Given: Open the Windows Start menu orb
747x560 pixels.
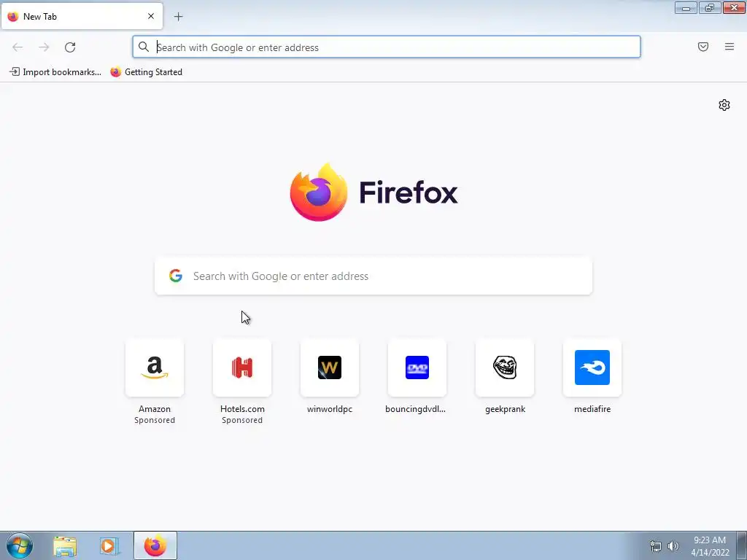Looking at the screenshot, I should (20, 545).
